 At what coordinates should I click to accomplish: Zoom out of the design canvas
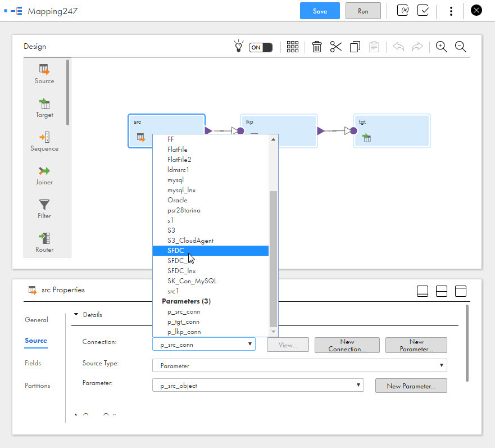tap(461, 47)
